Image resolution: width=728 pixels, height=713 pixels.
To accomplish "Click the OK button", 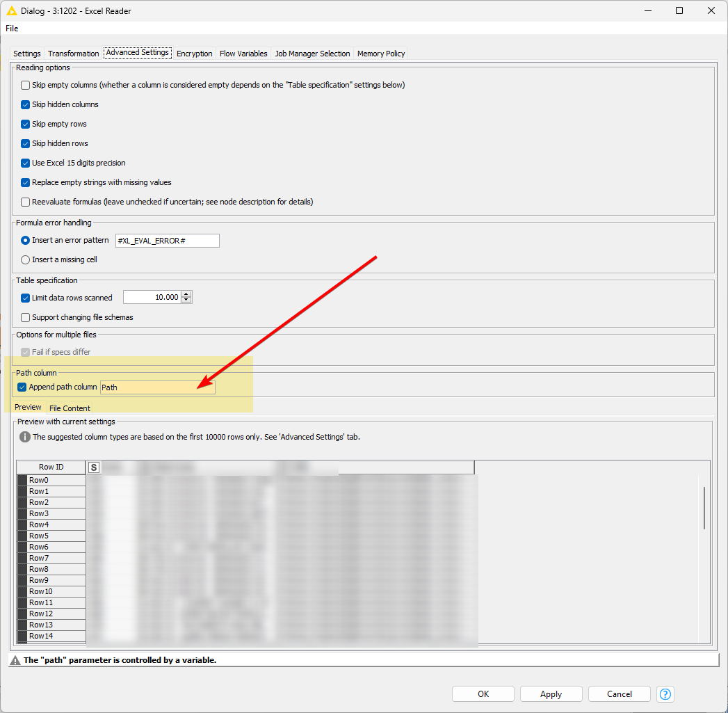I will pos(483,694).
